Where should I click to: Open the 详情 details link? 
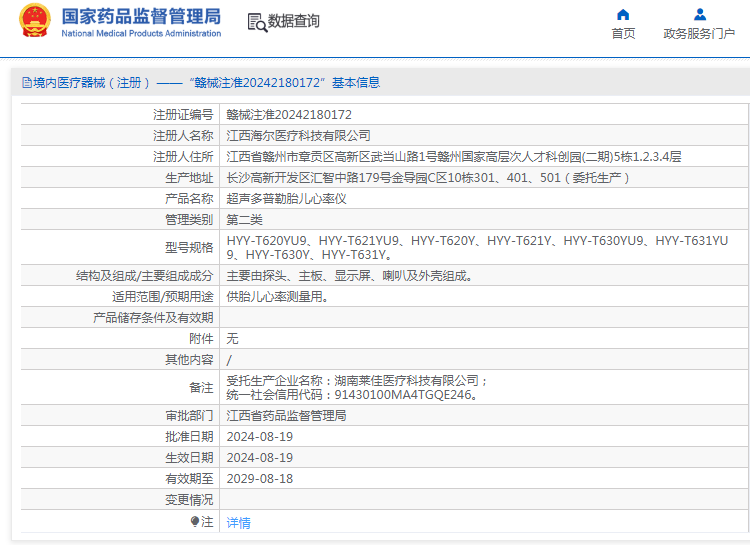pos(238,523)
